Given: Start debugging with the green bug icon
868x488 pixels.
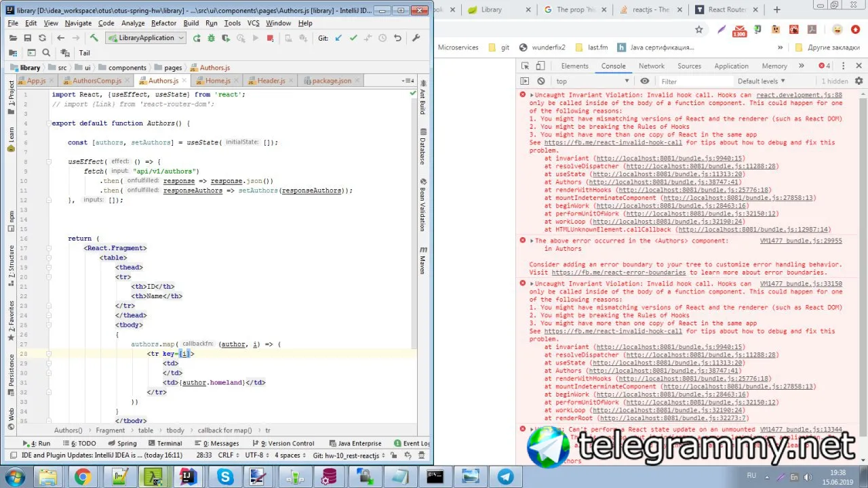Looking at the screenshot, I should coord(212,38).
